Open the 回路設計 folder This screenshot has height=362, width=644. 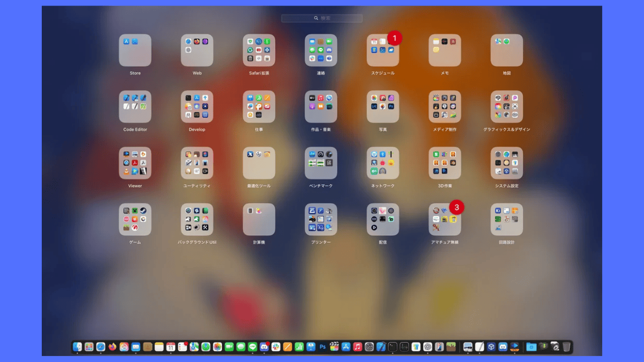pos(506,219)
